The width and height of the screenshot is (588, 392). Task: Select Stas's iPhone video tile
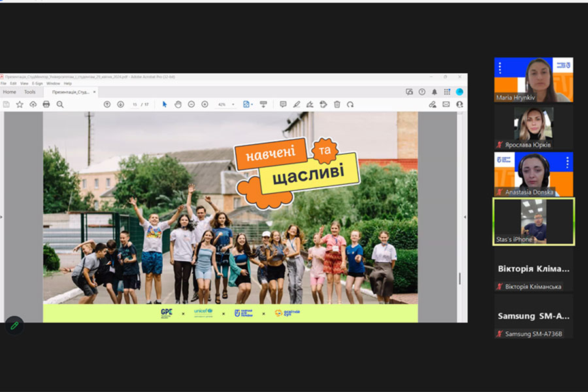[534, 221]
